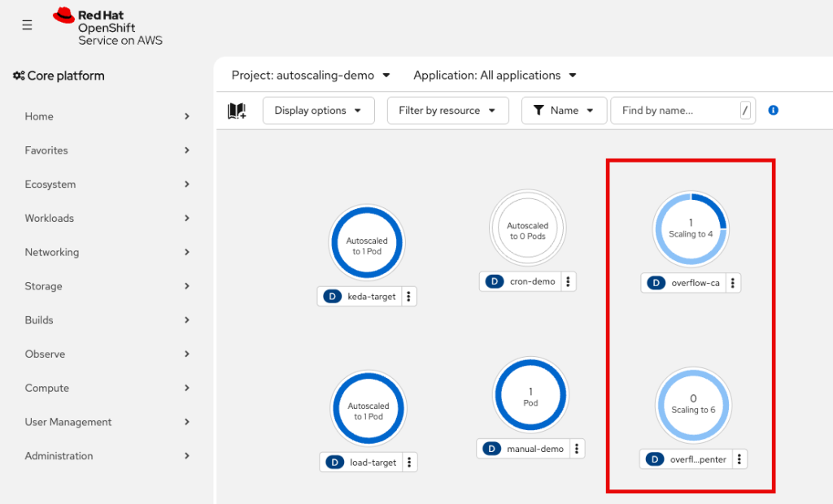Screen dimensions: 833x504
Task: Select the load-target pod ring node
Action: pyautogui.click(x=369, y=408)
